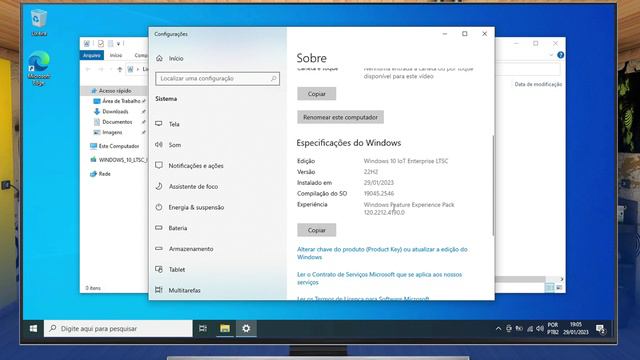
Task: Open Início tab in File Explorer
Action: point(116,55)
